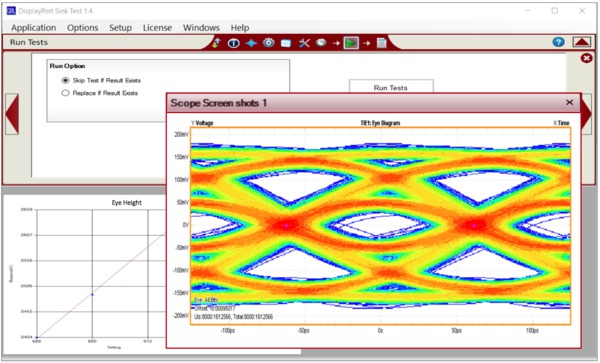600x363 pixels.
Task: Click the green play Run icon
Action: (351, 43)
